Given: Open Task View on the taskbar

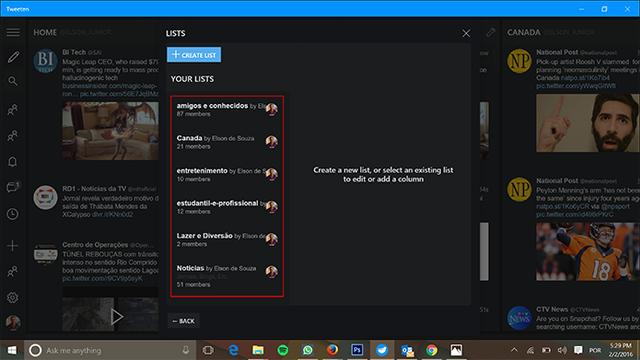Looking at the screenshot, I should [x=208, y=350].
